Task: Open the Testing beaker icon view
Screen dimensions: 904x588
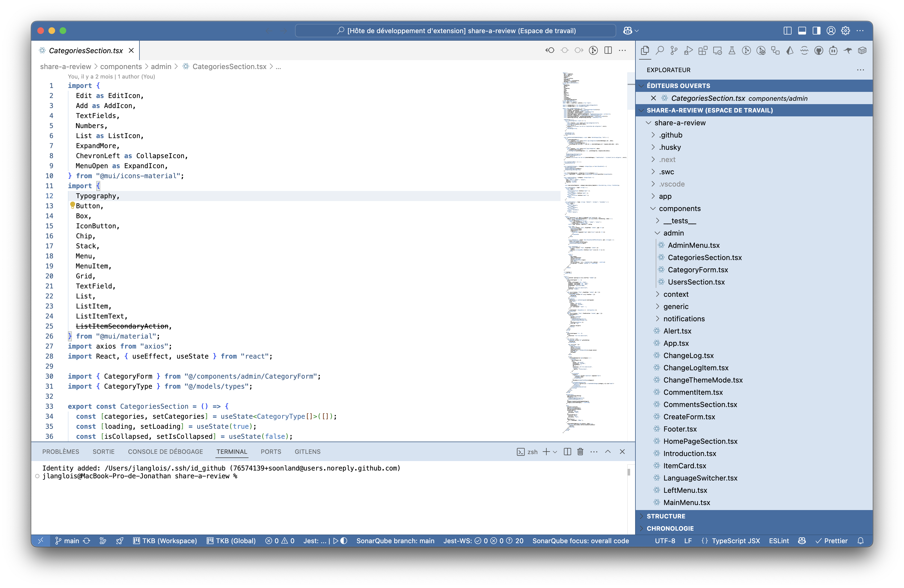Action: (x=731, y=50)
